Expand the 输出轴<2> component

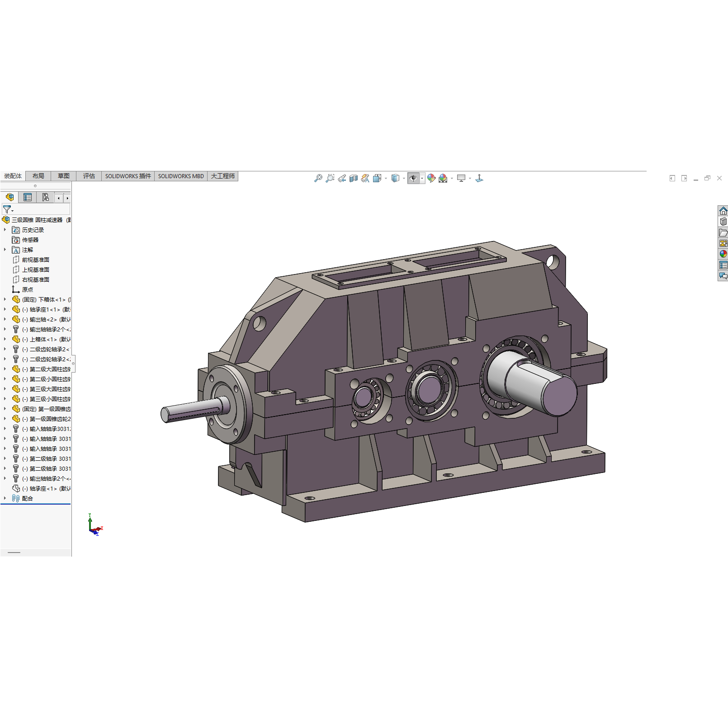tap(5, 319)
